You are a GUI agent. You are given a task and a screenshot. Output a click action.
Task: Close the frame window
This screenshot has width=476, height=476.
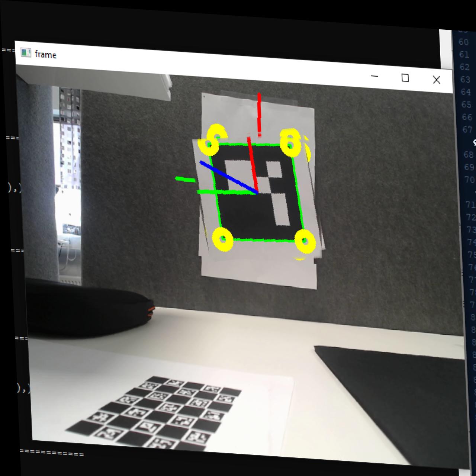[436, 80]
